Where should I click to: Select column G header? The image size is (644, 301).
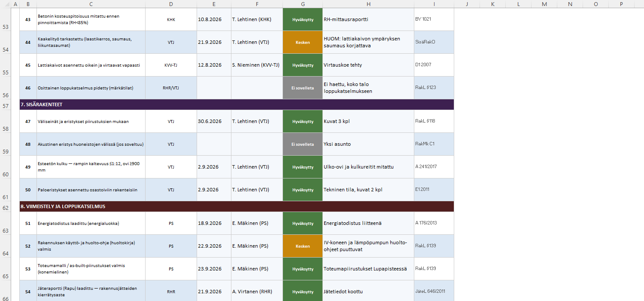(x=303, y=4)
